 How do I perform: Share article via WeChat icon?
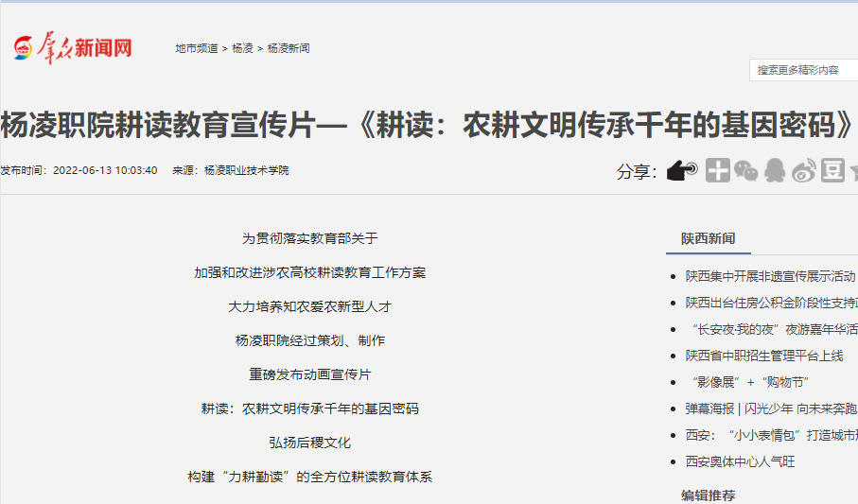click(x=746, y=170)
